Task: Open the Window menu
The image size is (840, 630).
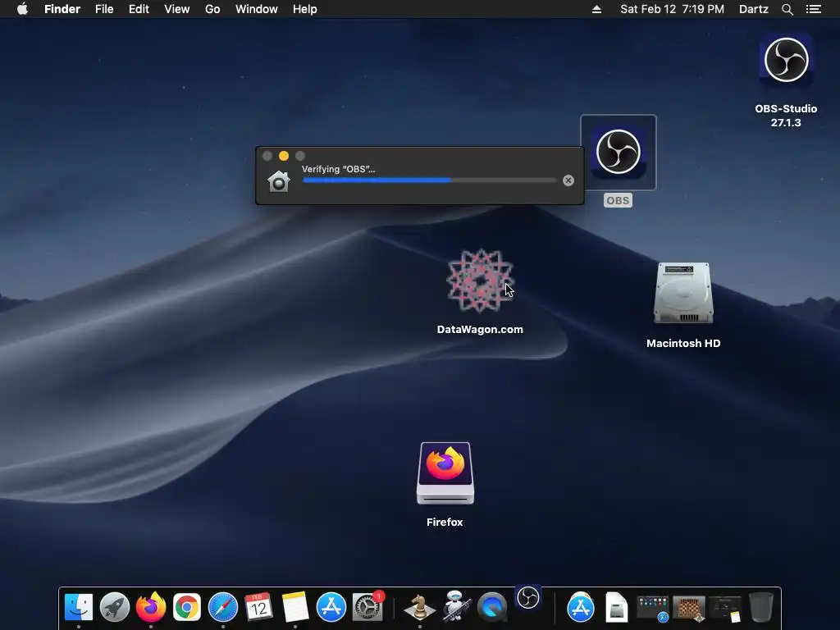Action: click(x=257, y=9)
